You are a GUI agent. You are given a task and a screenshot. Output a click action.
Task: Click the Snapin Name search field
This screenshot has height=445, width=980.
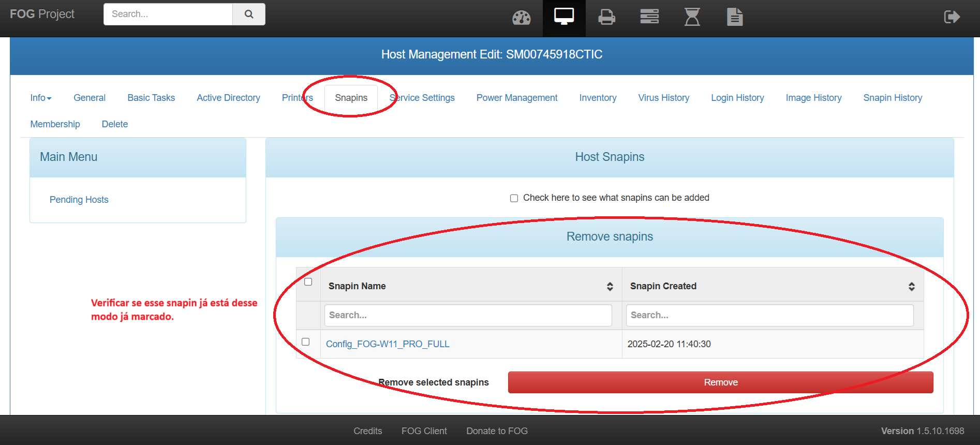click(468, 315)
